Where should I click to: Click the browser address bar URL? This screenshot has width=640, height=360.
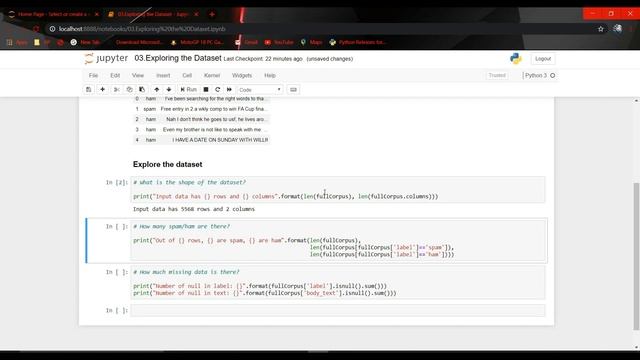click(x=142, y=29)
